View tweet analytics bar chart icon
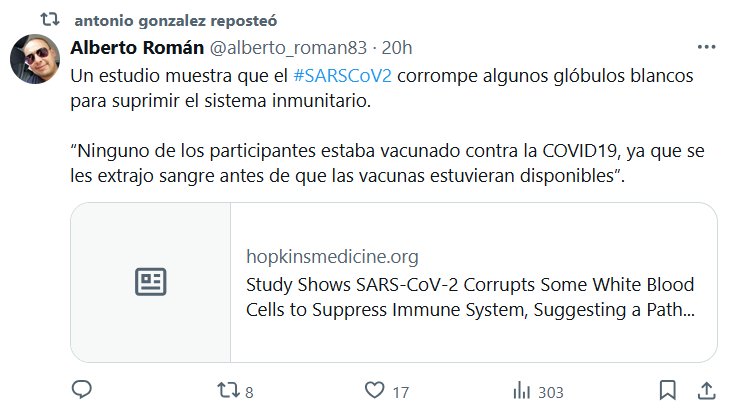The width and height of the screenshot is (732, 418). (x=521, y=390)
